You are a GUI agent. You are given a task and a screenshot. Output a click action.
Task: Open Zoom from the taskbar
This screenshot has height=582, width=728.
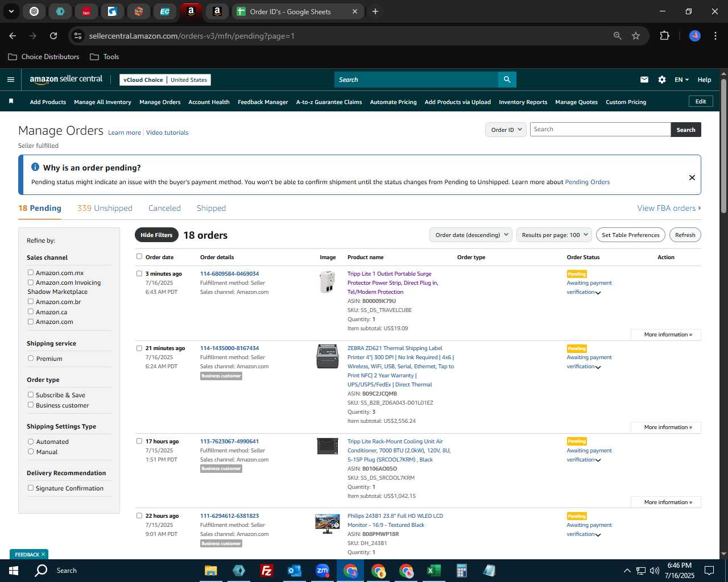[322, 571]
